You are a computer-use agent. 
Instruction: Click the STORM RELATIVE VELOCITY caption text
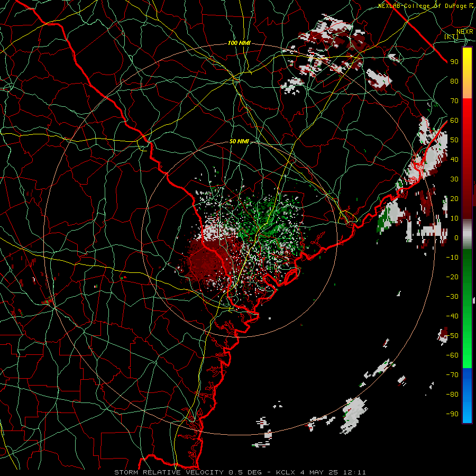[x=169, y=472]
